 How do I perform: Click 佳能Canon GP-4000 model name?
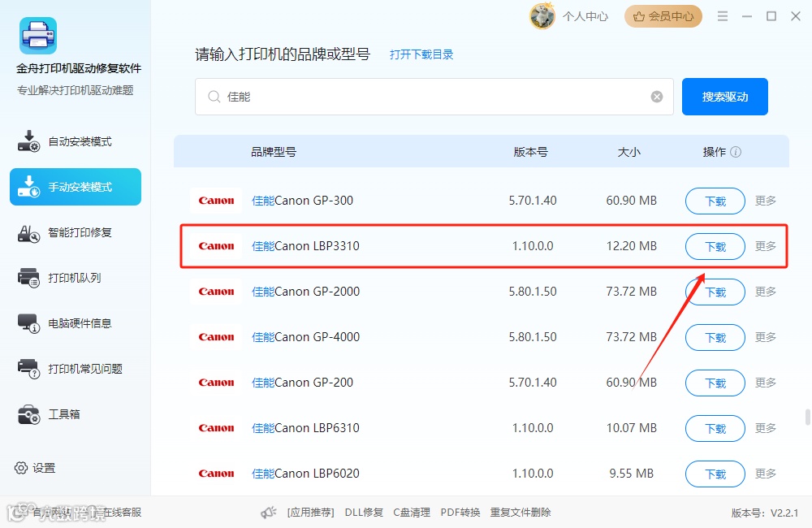coord(305,337)
